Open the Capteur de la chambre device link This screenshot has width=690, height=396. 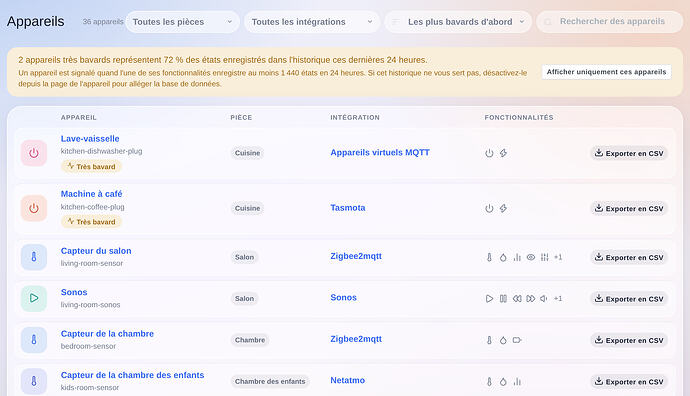tap(107, 334)
